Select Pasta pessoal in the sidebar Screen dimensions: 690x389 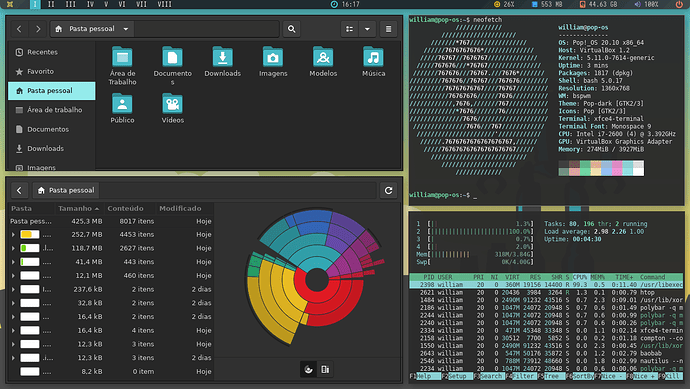click(x=52, y=91)
